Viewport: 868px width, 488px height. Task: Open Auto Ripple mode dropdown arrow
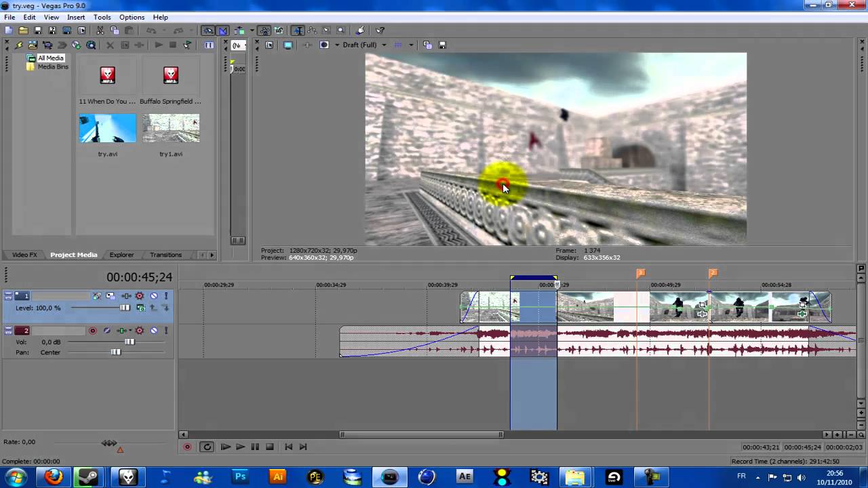(x=252, y=30)
